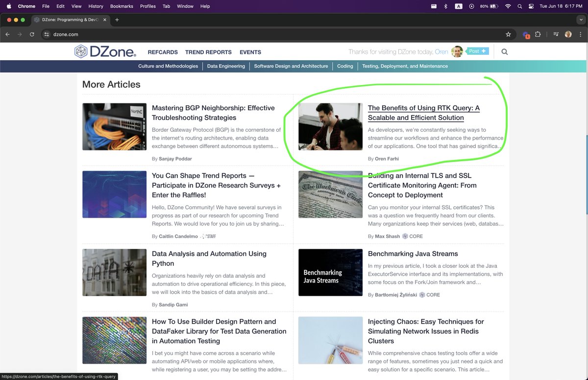Open Culture and Methodologies category
588x380 pixels.
click(168, 66)
